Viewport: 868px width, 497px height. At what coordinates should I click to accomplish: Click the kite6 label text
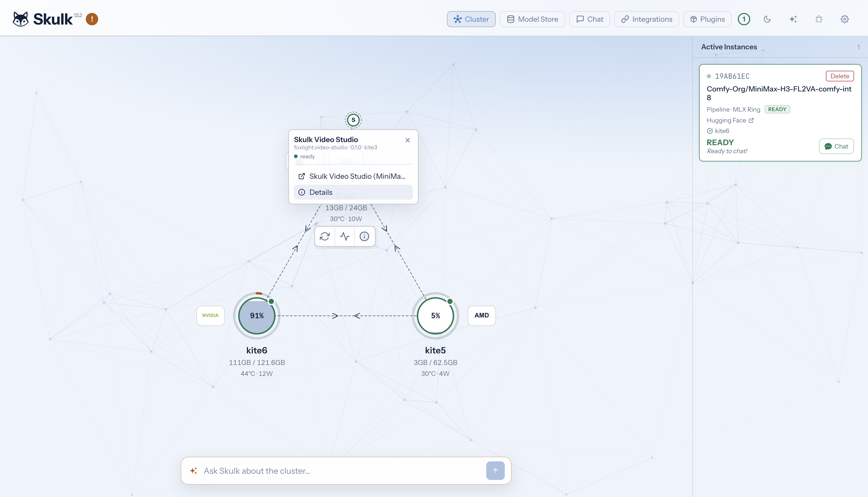[257, 350]
